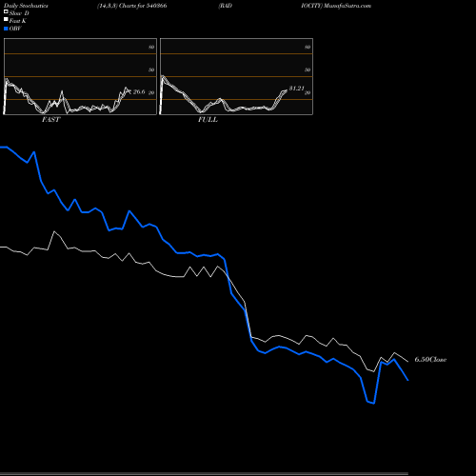Click the '(14,3,3) Charts for 540366' text
Viewport: 476px width, 476px height.
[x=132, y=6]
